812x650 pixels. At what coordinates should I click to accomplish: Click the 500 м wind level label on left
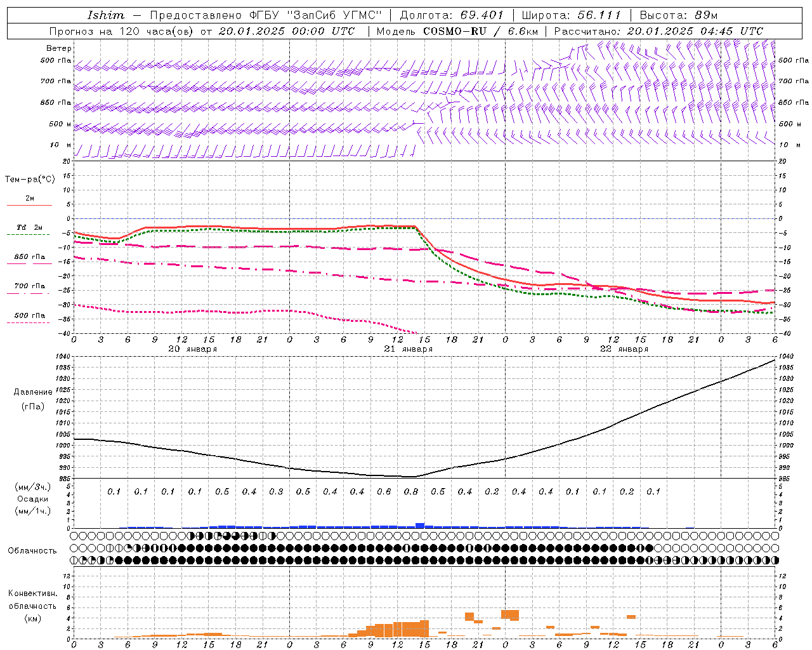point(60,124)
